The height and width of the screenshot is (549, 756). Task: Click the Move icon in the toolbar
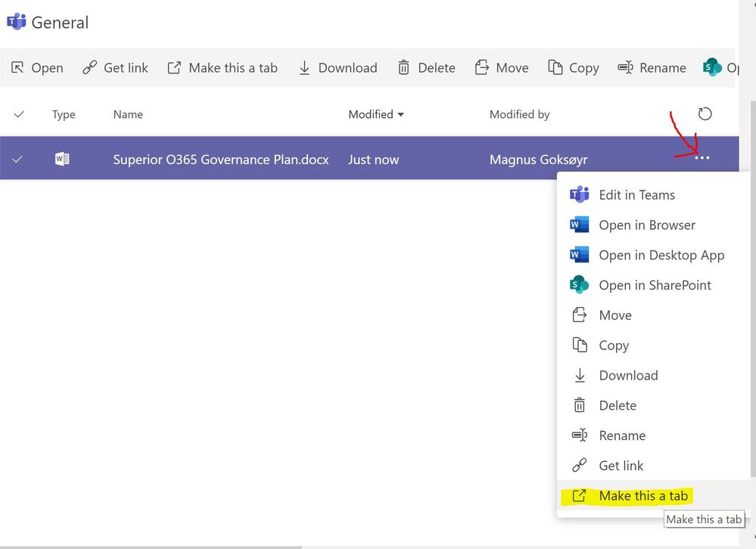pyautogui.click(x=481, y=67)
